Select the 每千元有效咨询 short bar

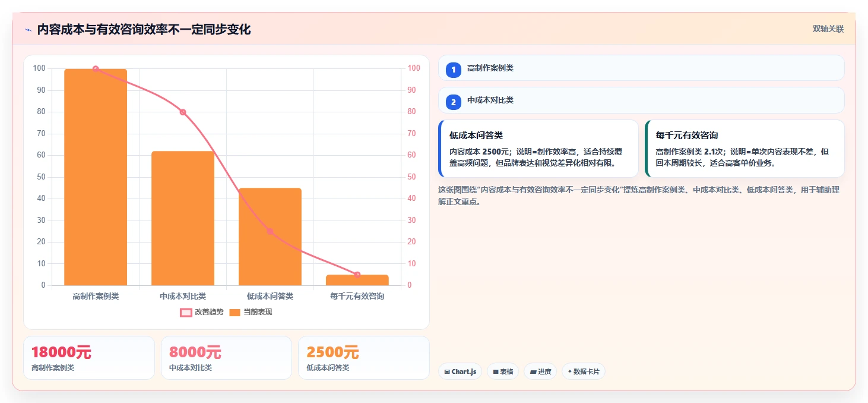click(x=357, y=280)
